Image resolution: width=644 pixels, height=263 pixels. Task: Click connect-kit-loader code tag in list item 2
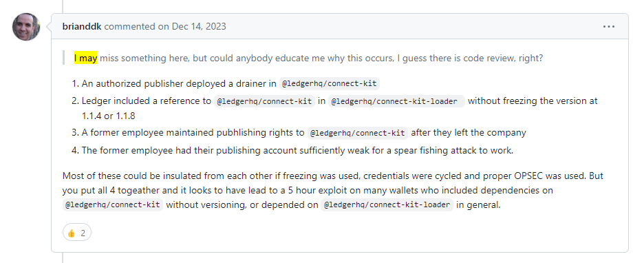pyautogui.click(x=396, y=101)
